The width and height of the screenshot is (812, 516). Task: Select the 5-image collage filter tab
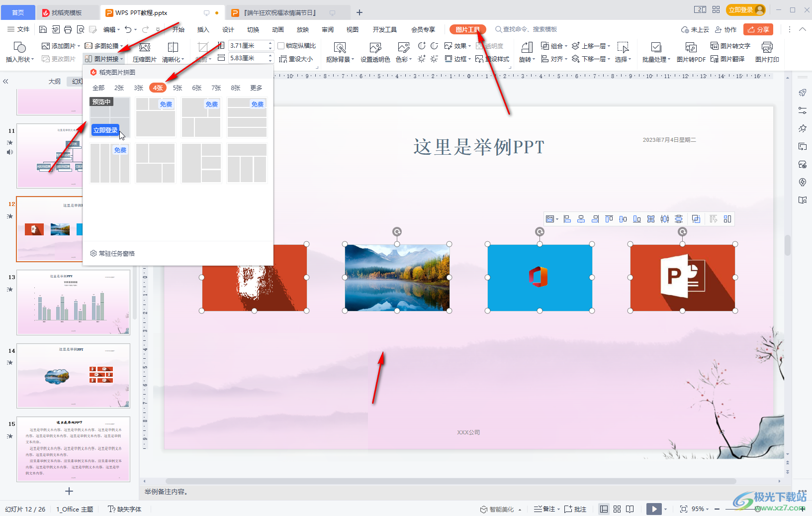[x=178, y=88]
